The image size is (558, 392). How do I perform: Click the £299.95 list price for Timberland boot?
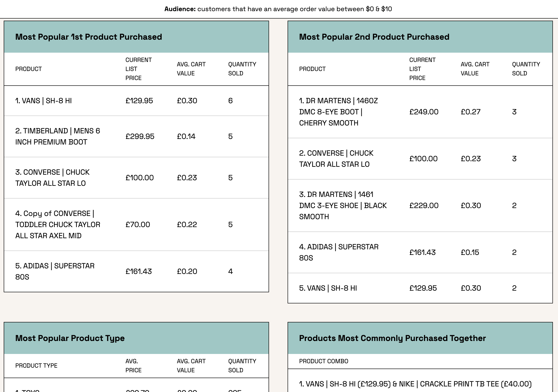click(140, 136)
